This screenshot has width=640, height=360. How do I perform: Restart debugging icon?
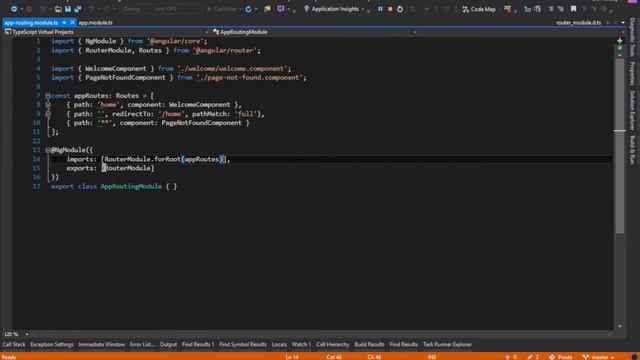[400, 9]
